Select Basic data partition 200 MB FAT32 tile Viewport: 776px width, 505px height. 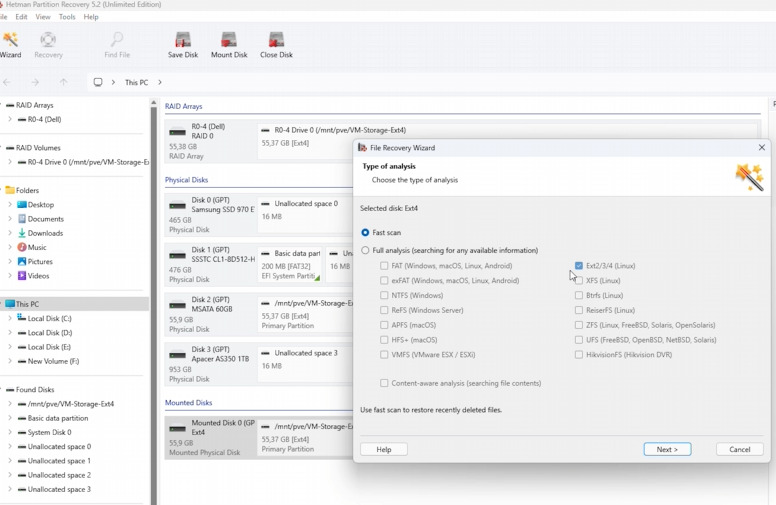pyautogui.click(x=291, y=264)
